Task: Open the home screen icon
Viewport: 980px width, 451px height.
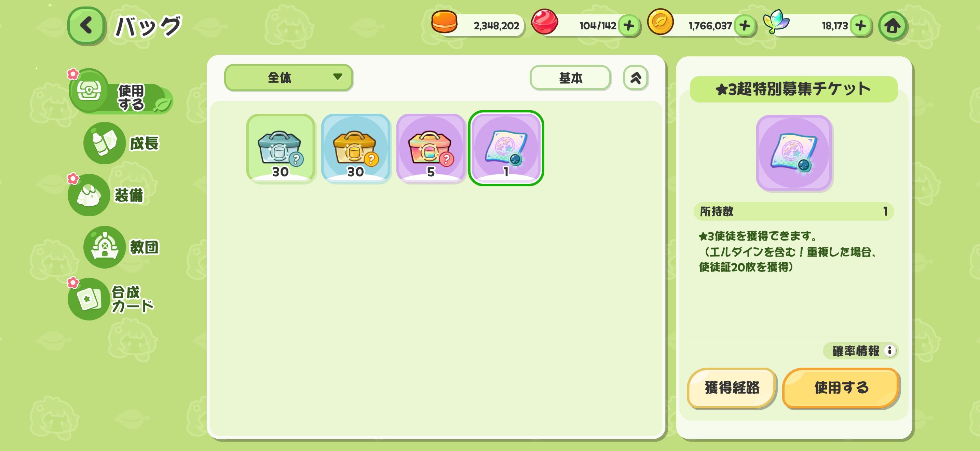Action: tap(892, 26)
